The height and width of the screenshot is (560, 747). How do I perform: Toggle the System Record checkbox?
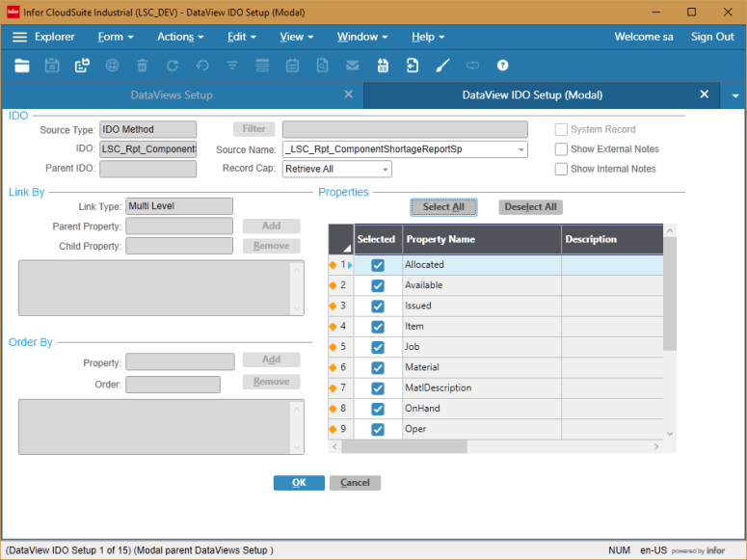click(x=561, y=129)
